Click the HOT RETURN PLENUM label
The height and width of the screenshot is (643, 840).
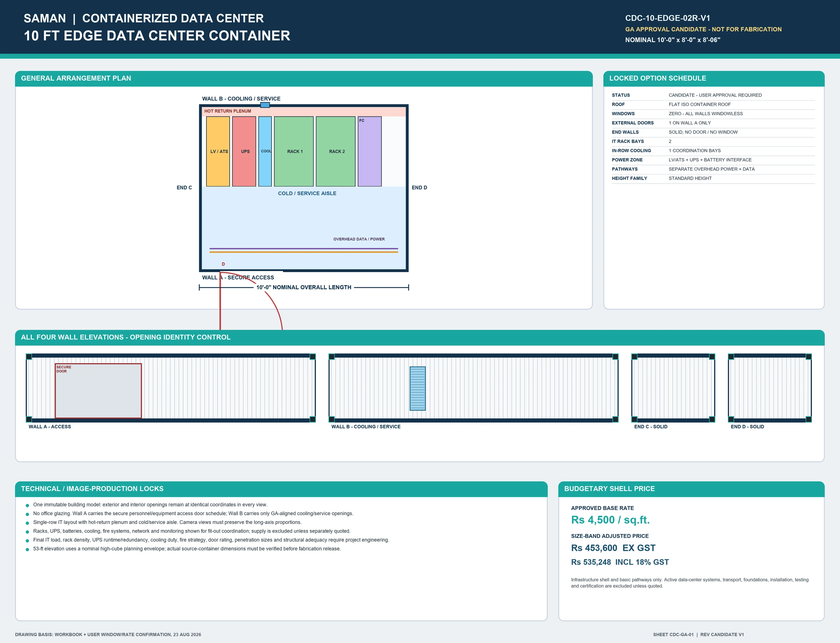(227, 111)
